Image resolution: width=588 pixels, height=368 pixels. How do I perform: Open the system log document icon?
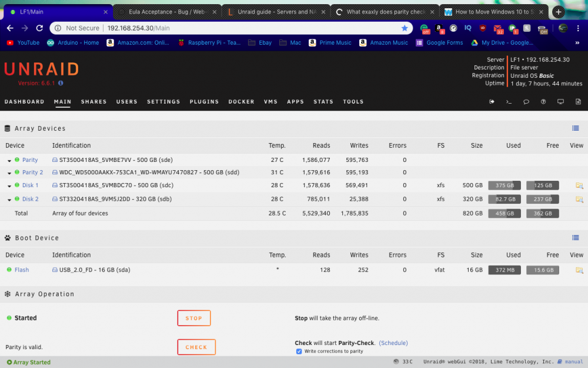[x=578, y=102]
